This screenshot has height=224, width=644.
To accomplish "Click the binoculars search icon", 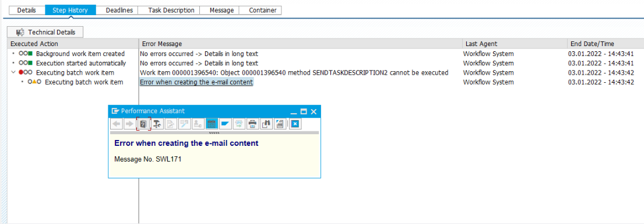I will click(266, 123).
